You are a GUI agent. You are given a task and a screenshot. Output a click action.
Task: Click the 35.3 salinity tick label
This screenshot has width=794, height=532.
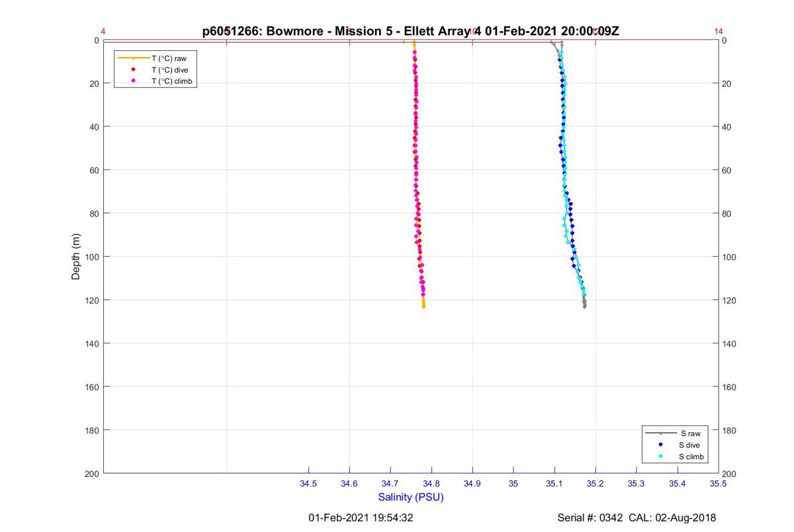tap(637, 484)
